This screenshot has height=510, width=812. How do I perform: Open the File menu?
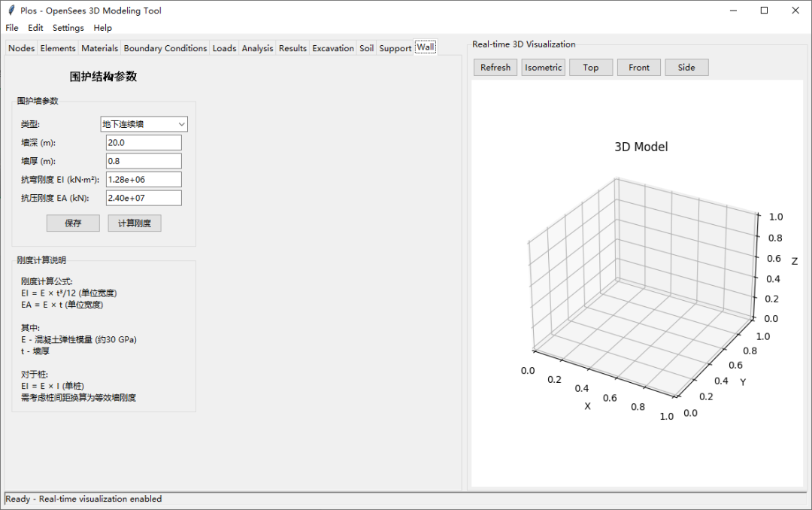(x=12, y=28)
